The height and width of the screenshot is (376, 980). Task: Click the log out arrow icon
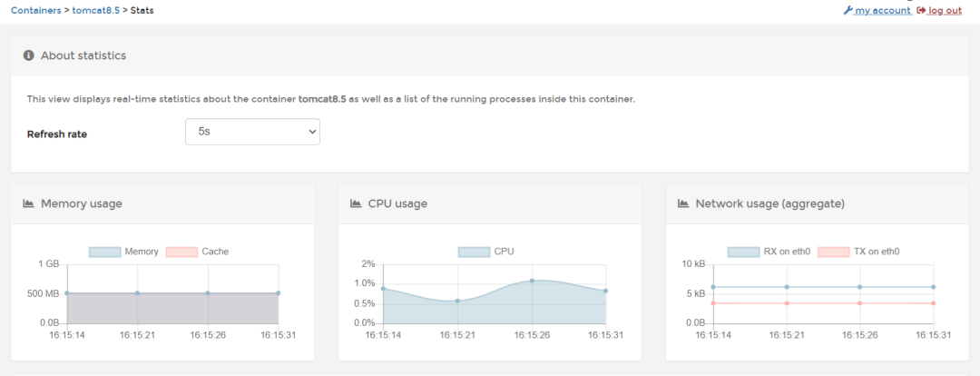click(921, 10)
